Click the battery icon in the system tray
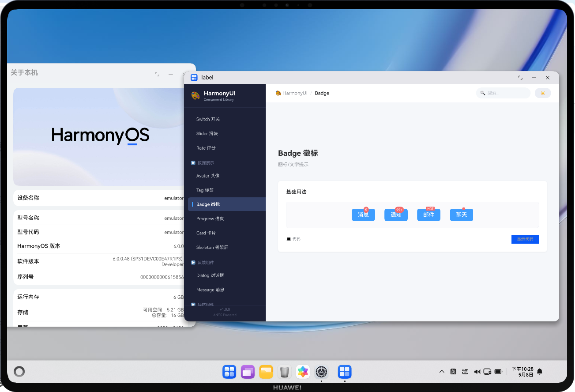Image resolution: width=575 pixels, height=392 pixels. (499, 372)
